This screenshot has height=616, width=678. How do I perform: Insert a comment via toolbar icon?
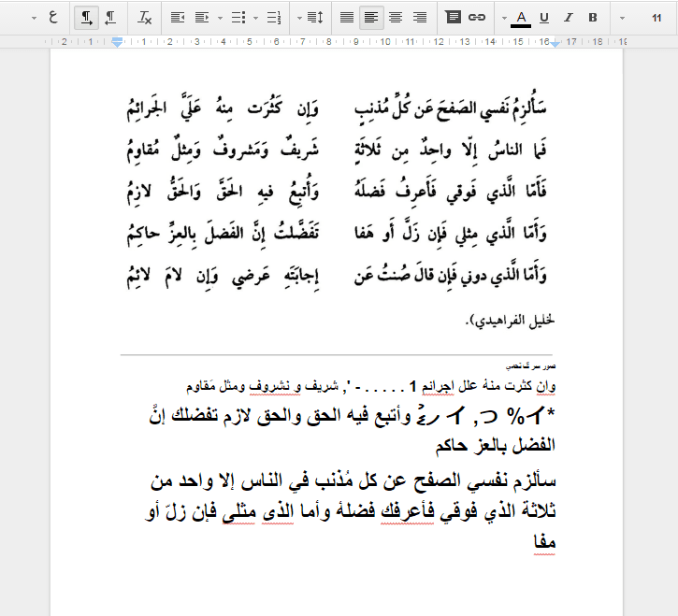click(x=453, y=18)
